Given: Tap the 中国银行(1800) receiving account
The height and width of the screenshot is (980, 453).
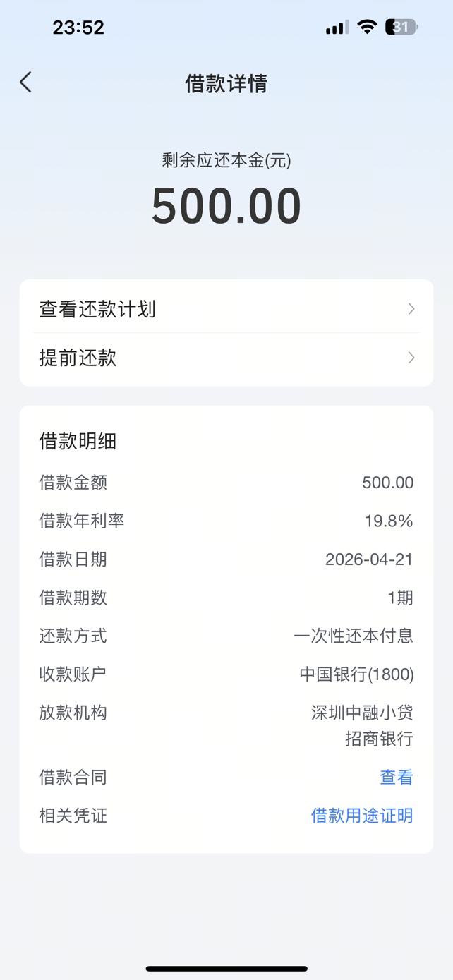Looking at the screenshot, I should point(356,674).
